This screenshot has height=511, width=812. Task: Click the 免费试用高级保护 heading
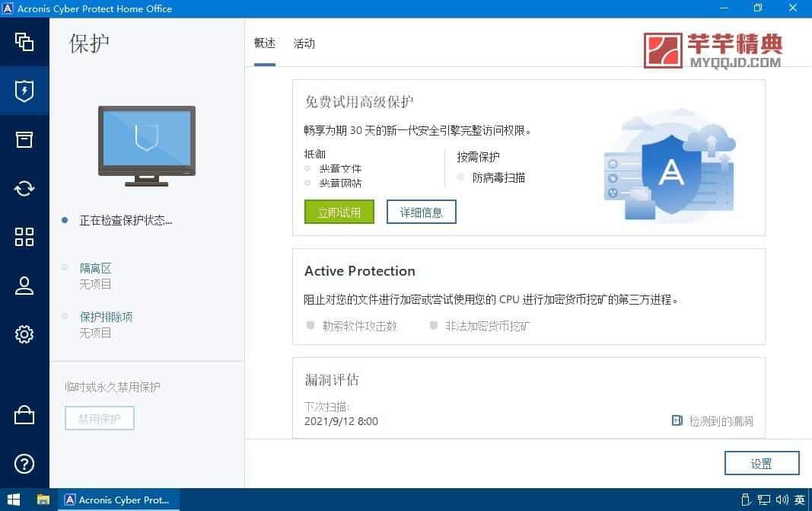359,101
